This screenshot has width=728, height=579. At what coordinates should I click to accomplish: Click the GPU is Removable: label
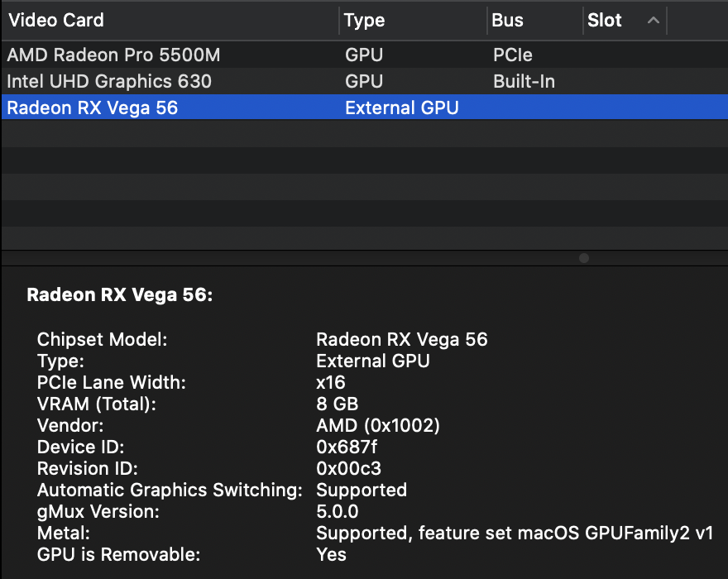[119, 554]
